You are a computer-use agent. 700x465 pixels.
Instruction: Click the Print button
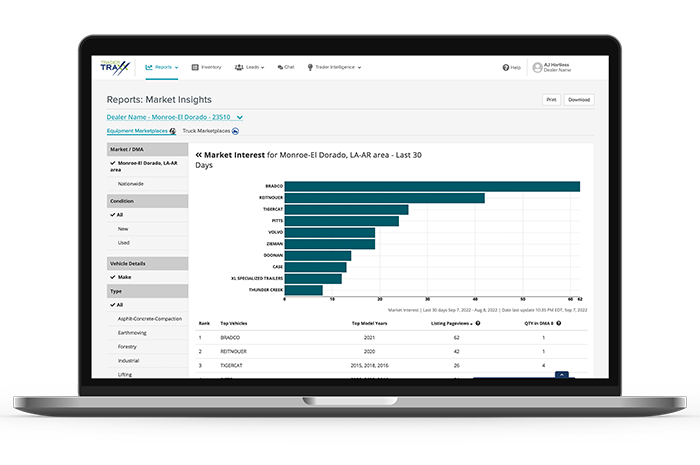(551, 100)
